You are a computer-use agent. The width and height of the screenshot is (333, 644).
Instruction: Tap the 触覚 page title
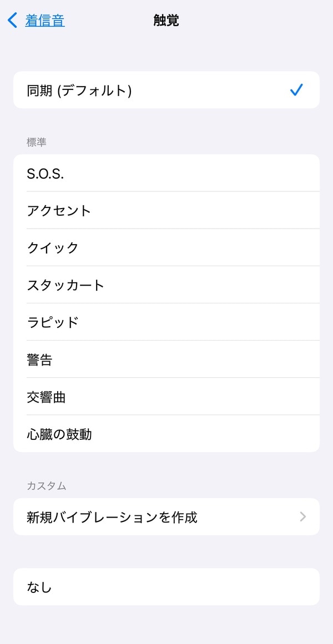(x=166, y=21)
